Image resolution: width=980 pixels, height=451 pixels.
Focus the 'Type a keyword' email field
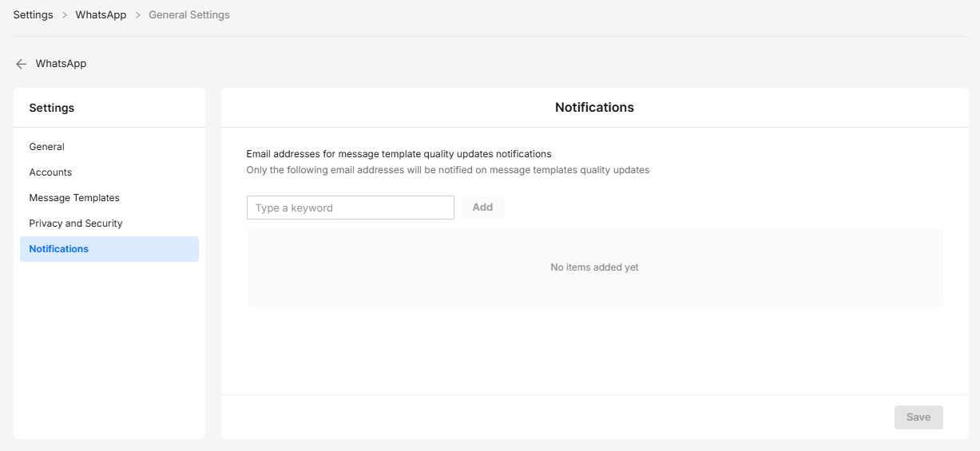pyautogui.click(x=351, y=208)
